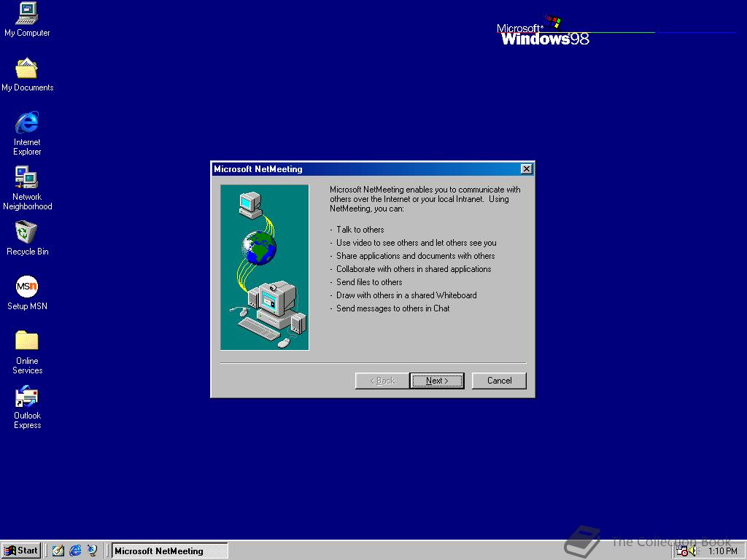Viewport: 747px width, 560px height.
Task: Select the Outlook Express shortcut icon
Action: 27,407
